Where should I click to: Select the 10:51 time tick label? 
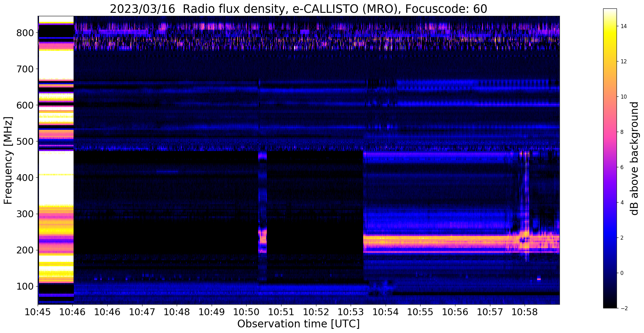(x=281, y=312)
